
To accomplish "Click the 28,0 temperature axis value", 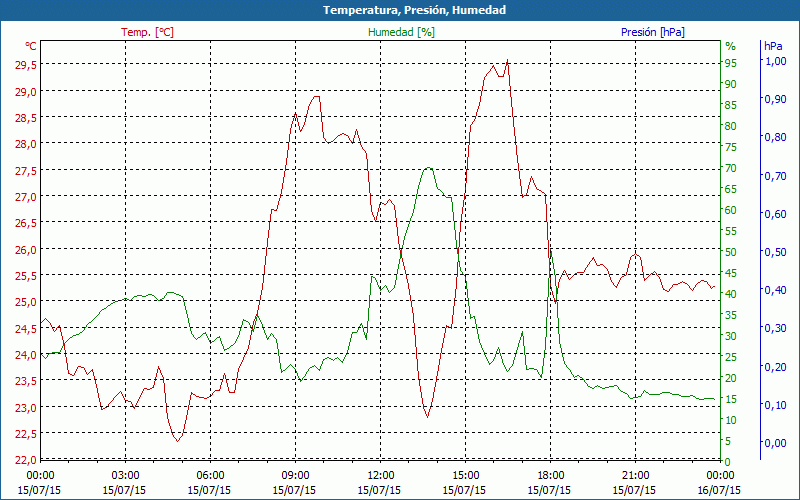I will tap(26, 144).
